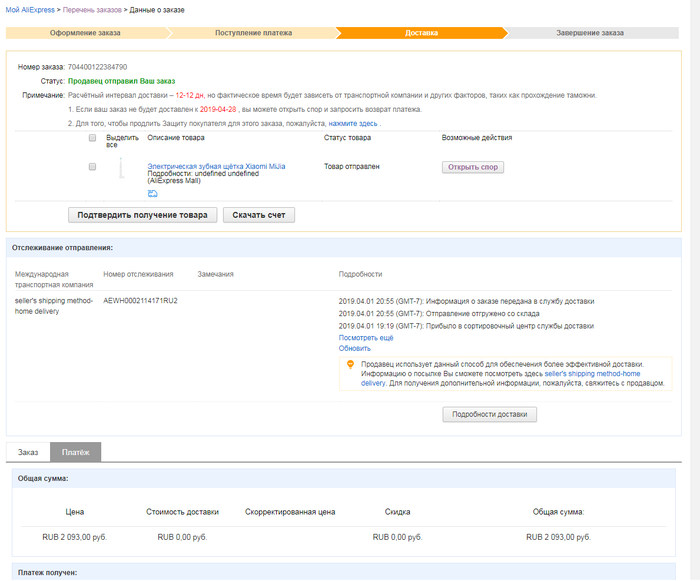The width and height of the screenshot is (700, 581).
Task: Switch to the 'Платёж' tab
Action: click(76, 452)
